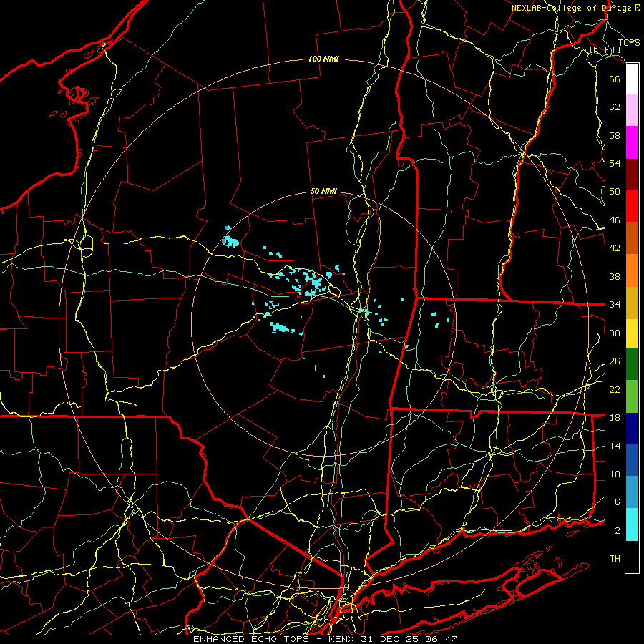Select the dark green legend swatch
This screenshot has width=644, height=644.
pos(632,364)
